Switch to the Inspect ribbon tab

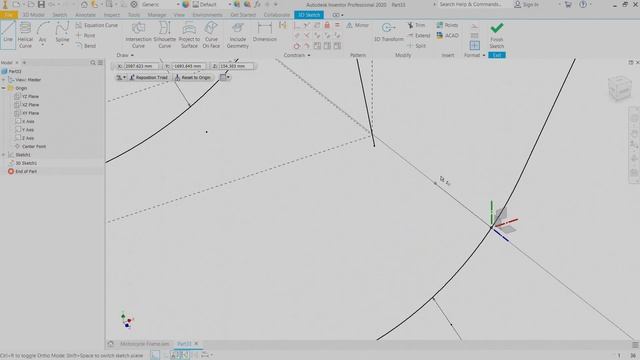(x=111, y=15)
